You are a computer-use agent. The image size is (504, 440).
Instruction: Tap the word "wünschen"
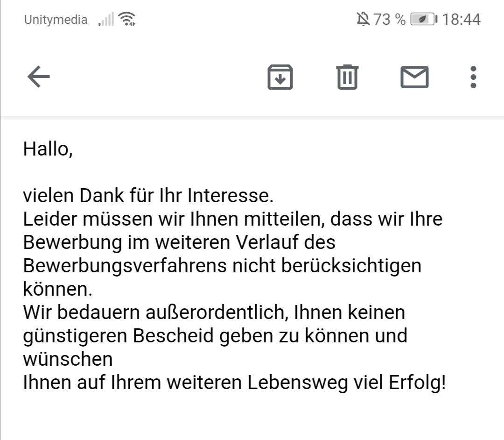(x=68, y=359)
